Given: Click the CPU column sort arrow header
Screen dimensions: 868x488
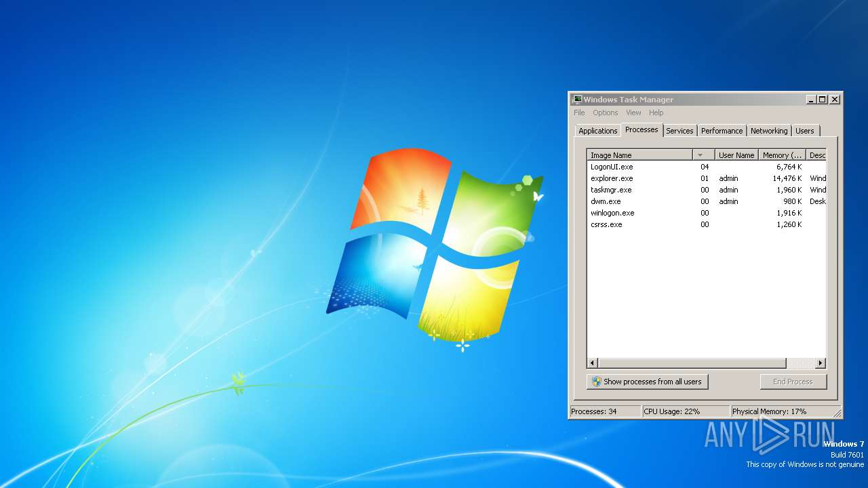Looking at the screenshot, I should 703,155.
